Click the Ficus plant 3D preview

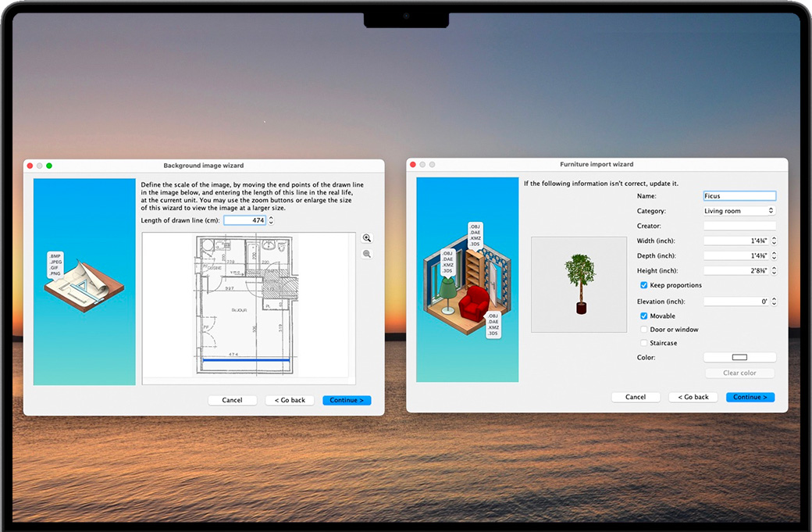tap(579, 284)
